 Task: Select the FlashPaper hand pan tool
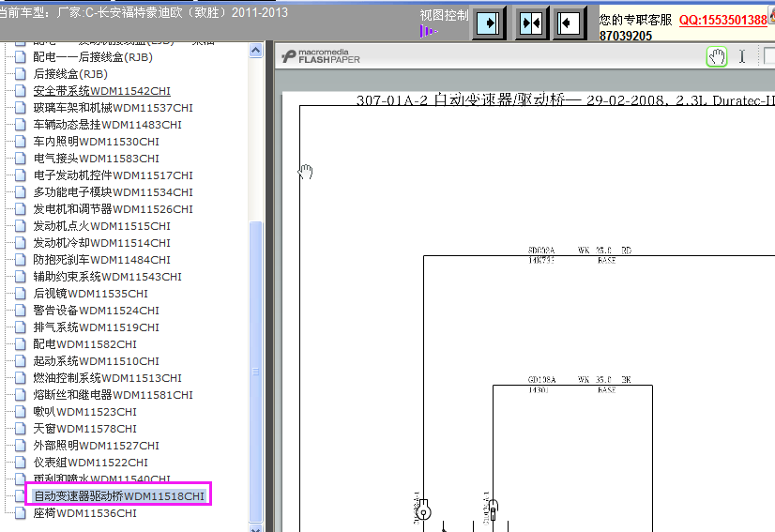click(717, 57)
